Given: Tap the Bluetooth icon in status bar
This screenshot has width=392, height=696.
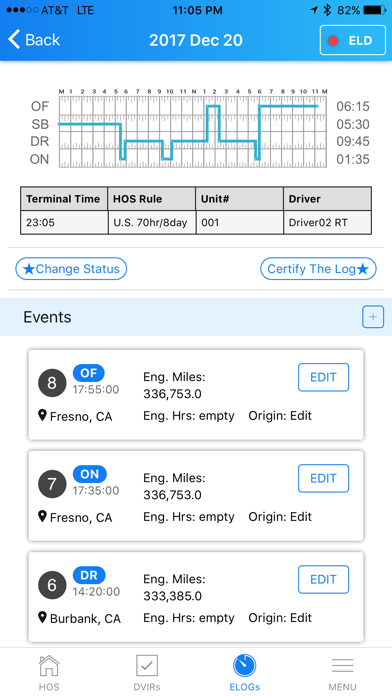Looking at the screenshot, I should [x=328, y=10].
